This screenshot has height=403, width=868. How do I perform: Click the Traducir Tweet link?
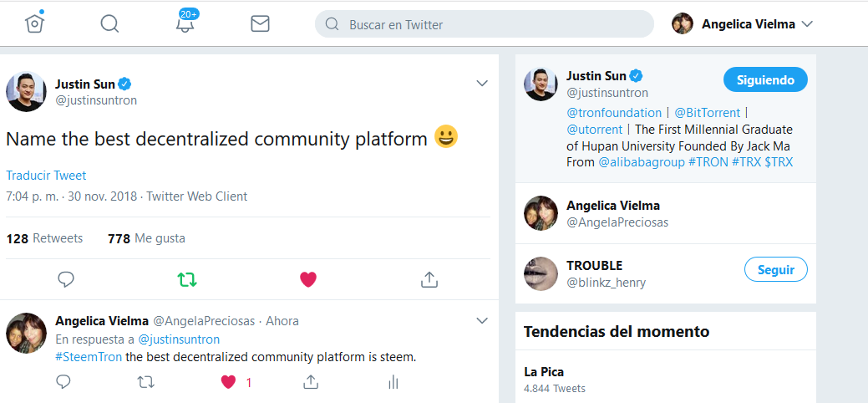tap(46, 176)
